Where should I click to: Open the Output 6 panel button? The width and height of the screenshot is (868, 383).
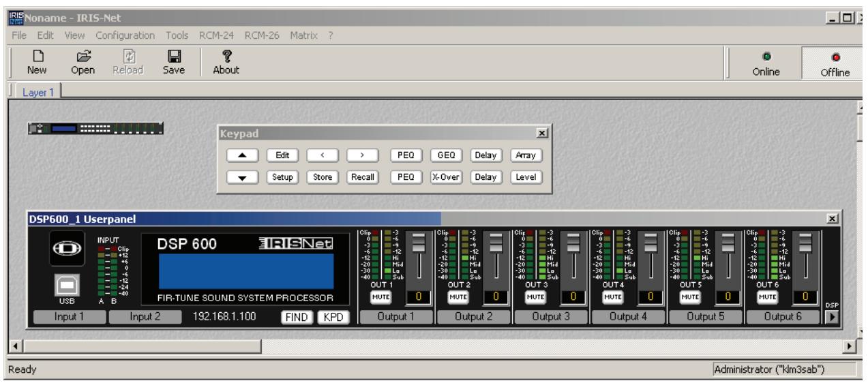781,317
